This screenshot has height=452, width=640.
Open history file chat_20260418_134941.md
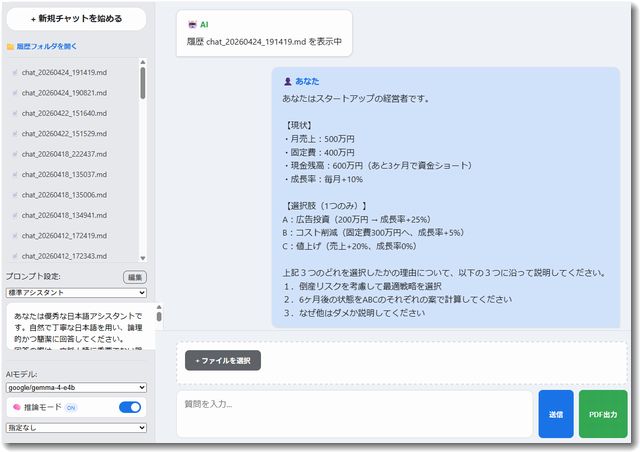pos(64,215)
